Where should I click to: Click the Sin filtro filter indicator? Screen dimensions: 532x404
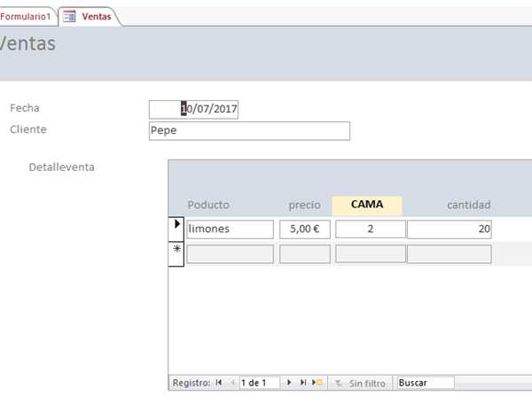[361, 383]
